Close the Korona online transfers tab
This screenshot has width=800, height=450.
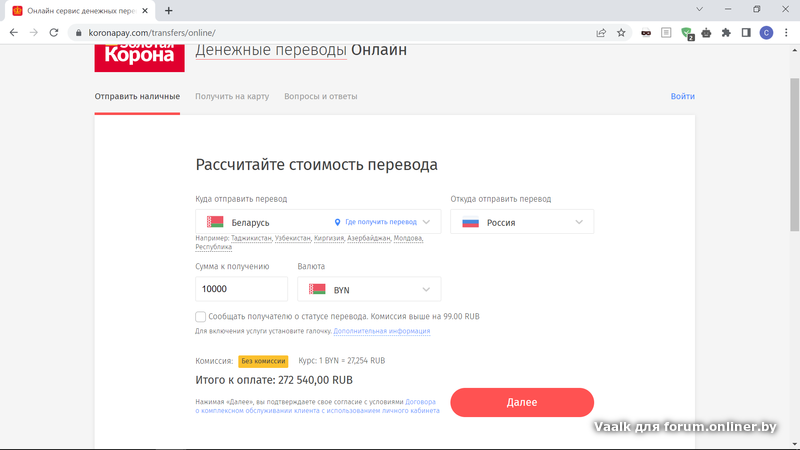[145, 11]
